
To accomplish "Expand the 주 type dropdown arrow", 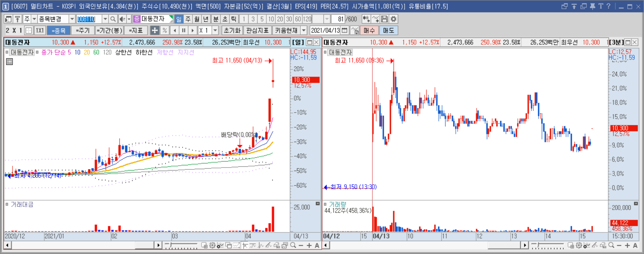I will point(34,19).
